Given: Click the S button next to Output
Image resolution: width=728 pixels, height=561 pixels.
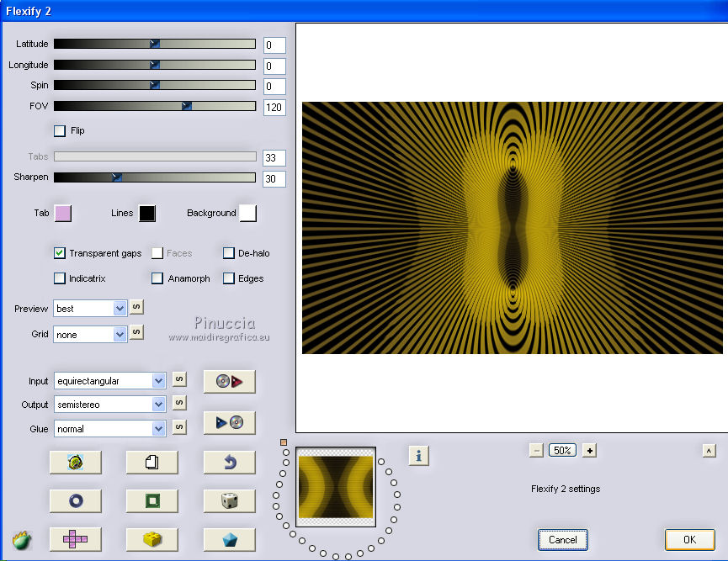Looking at the screenshot, I should (179, 403).
